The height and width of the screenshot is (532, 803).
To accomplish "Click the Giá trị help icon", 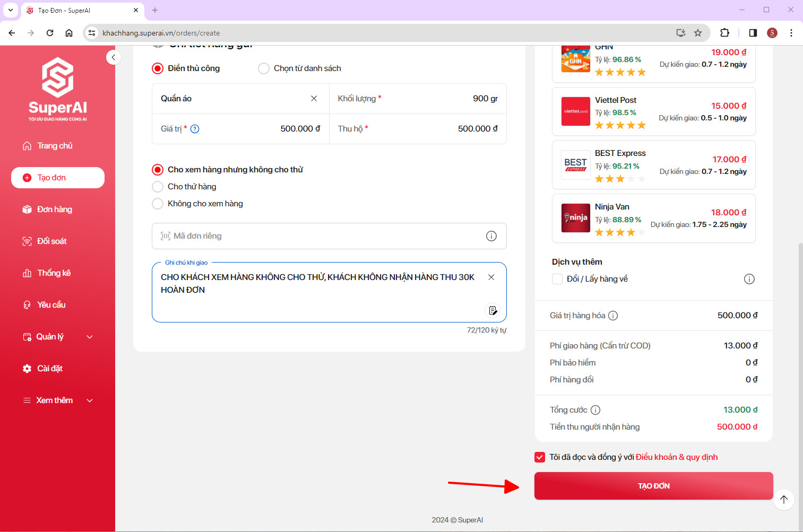I will pyautogui.click(x=195, y=129).
